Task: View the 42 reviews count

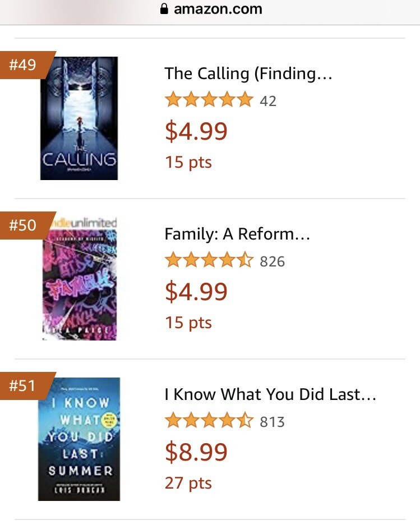Action: click(268, 101)
